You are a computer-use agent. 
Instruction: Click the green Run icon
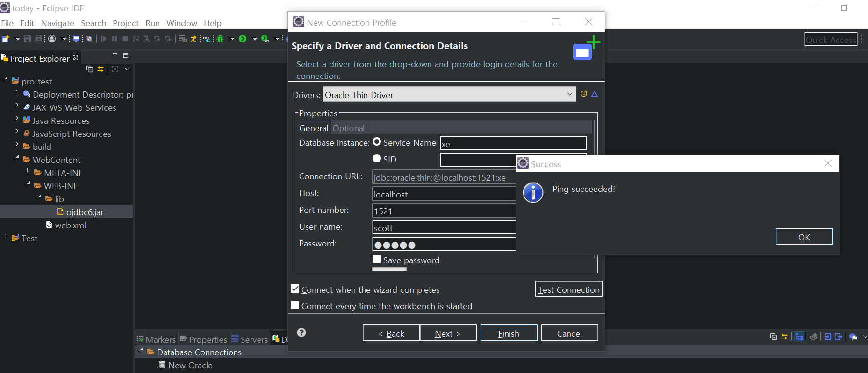[x=243, y=39]
